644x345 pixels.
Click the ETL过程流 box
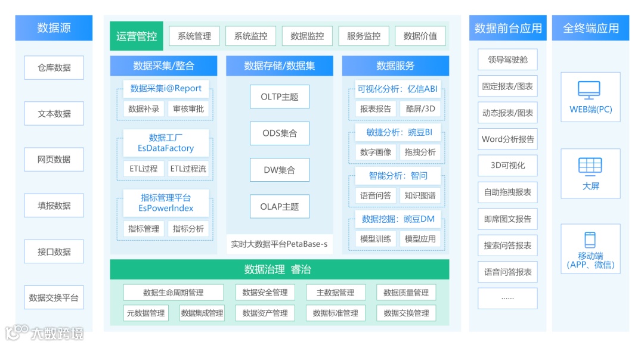coord(188,169)
